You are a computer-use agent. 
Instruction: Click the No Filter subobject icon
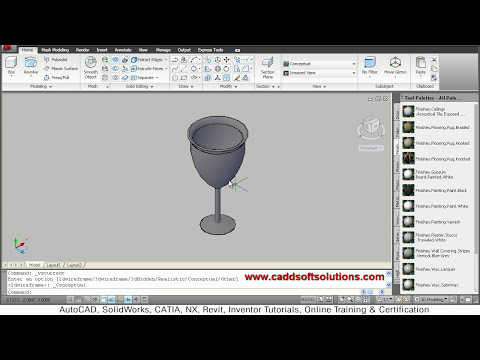click(x=370, y=65)
